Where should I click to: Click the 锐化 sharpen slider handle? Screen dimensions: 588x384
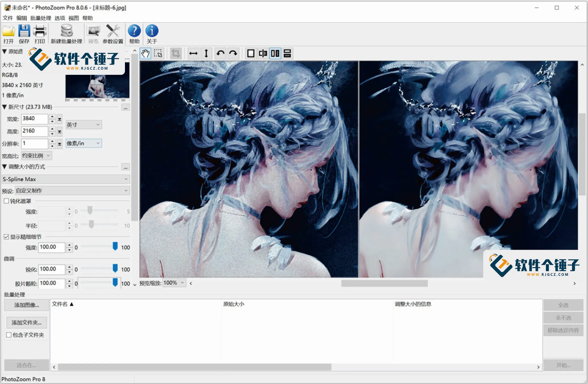point(115,268)
